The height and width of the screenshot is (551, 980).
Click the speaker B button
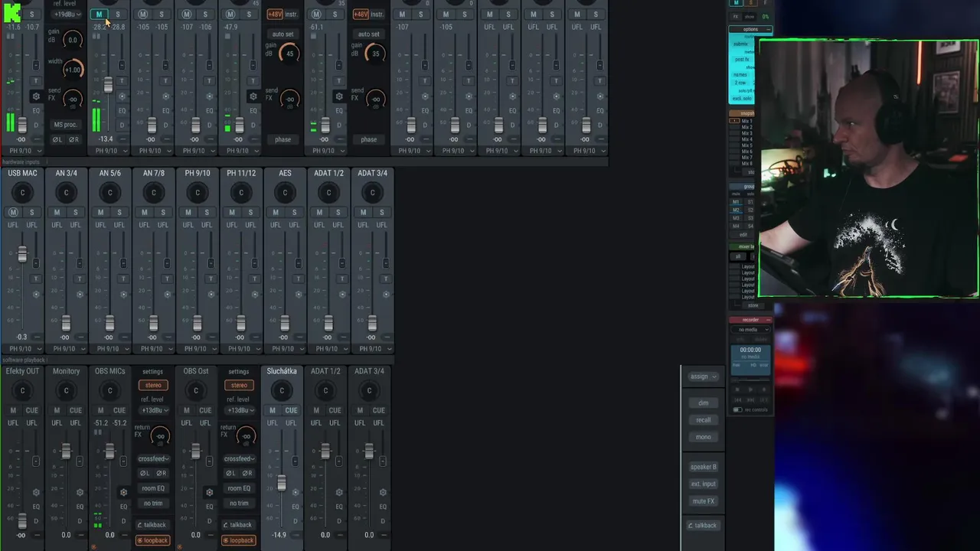click(x=704, y=467)
